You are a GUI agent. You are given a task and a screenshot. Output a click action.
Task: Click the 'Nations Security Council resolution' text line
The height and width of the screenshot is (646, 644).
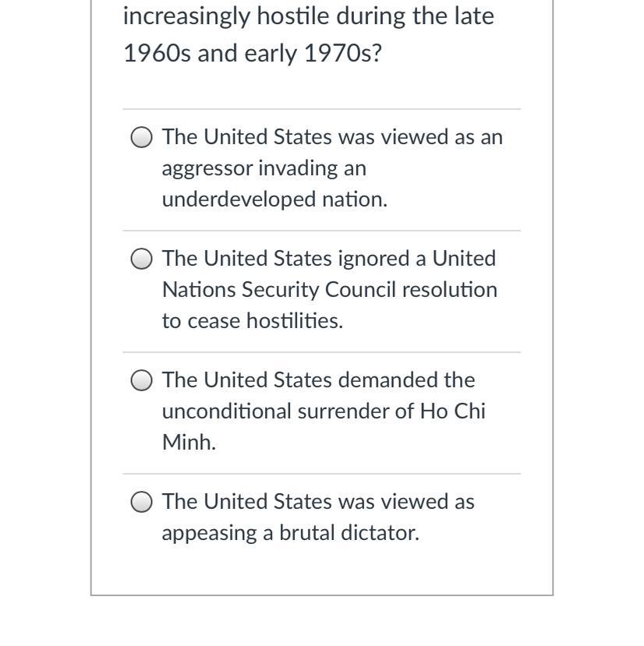click(330, 290)
